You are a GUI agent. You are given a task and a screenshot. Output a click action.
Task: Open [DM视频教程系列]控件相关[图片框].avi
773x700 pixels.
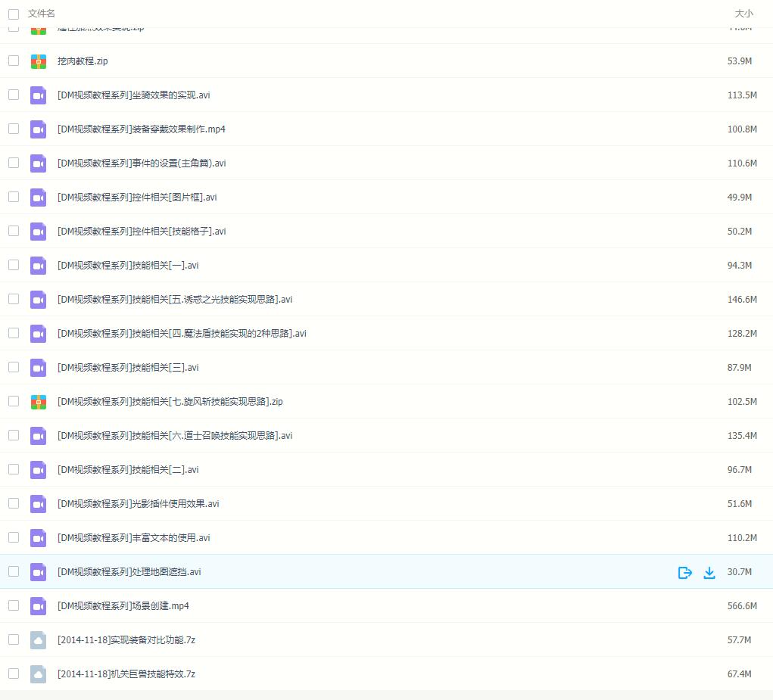pos(137,197)
